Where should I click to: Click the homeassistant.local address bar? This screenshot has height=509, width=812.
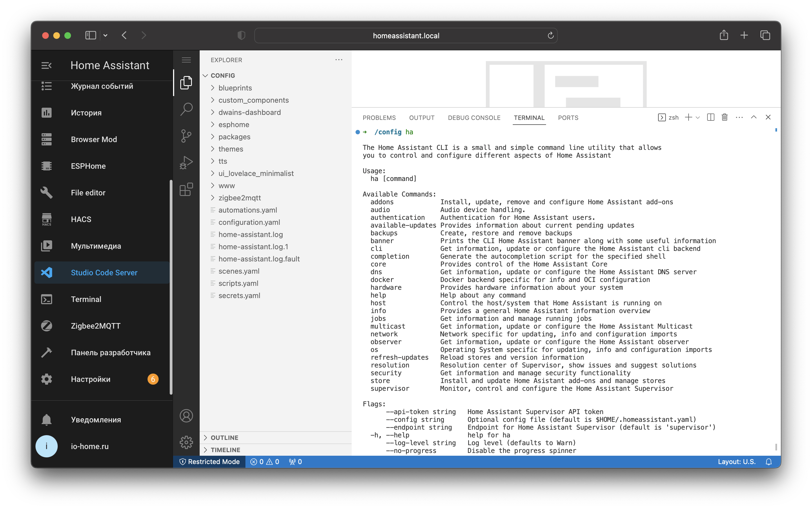(x=405, y=35)
